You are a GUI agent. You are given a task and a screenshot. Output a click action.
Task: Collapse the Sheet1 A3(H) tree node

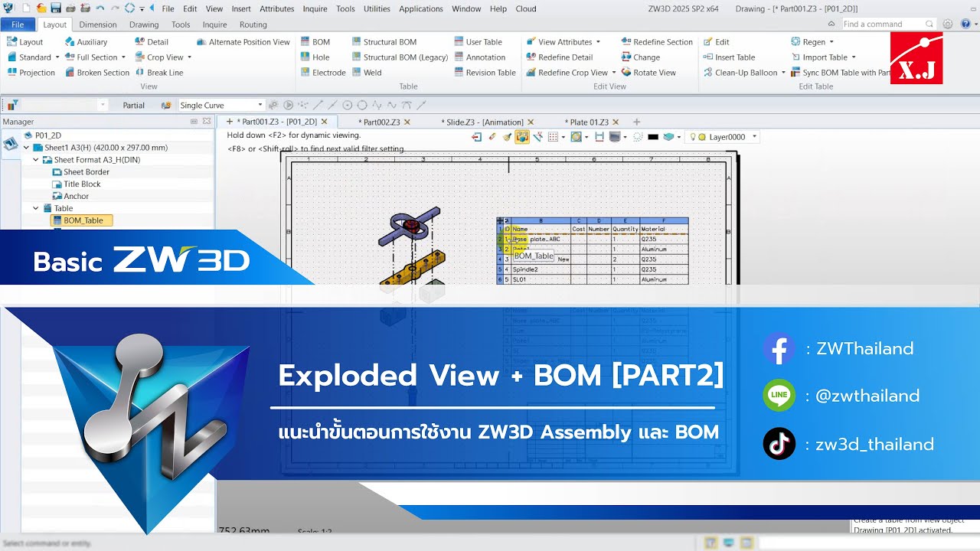tap(27, 148)
